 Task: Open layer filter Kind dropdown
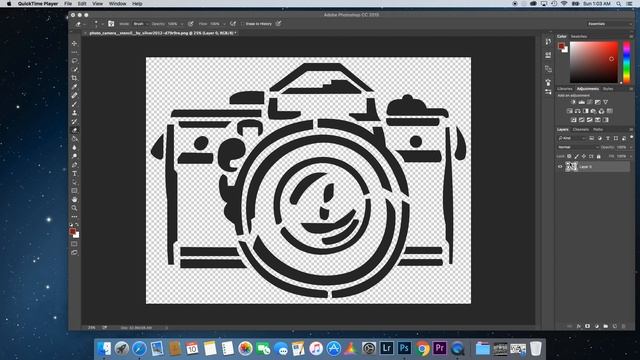pyautogui.click(x=572, y=138)
